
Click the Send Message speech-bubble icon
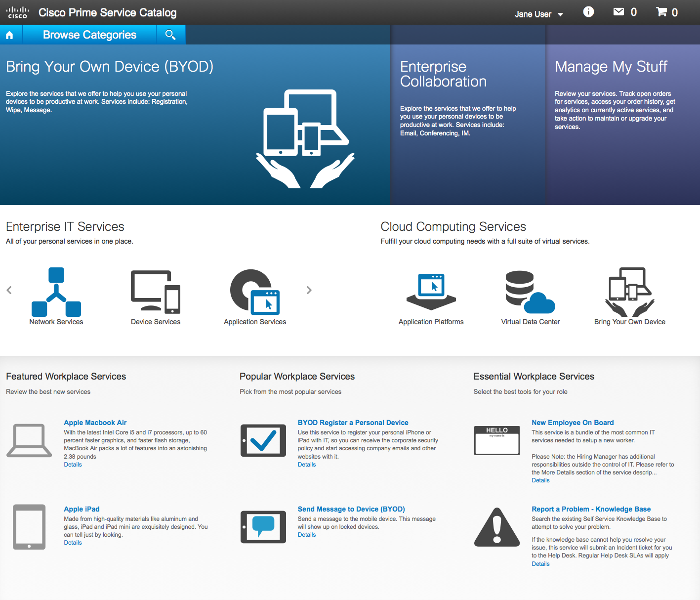[263, 527]
